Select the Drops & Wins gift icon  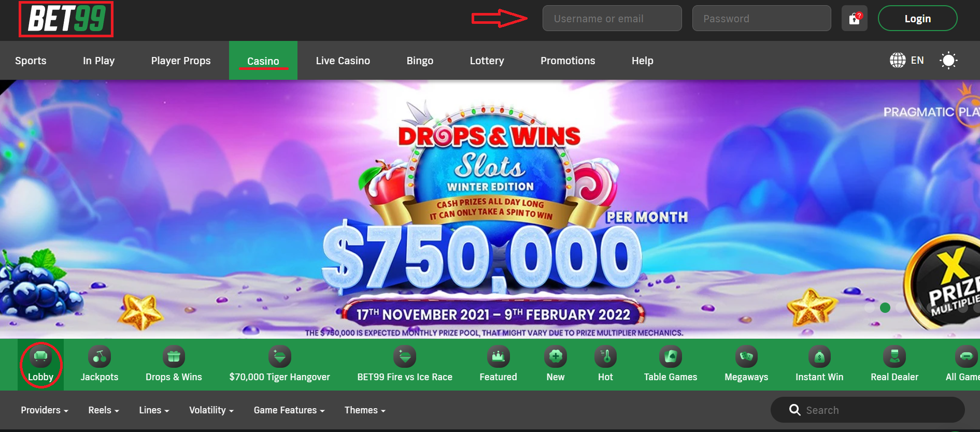(174, 356)
